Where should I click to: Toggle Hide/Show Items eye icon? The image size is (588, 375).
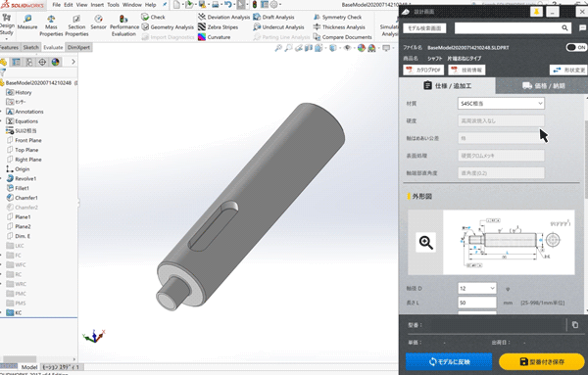click(x=348, y=48)
